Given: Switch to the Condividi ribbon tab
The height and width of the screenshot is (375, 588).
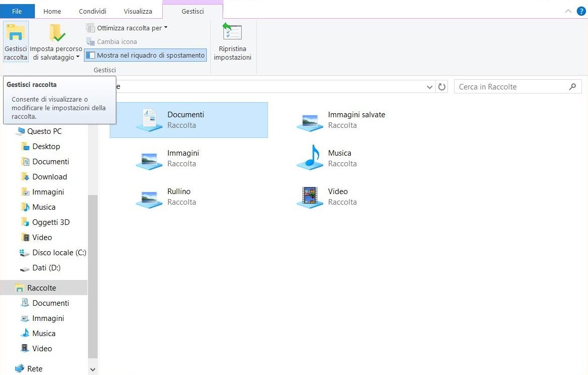Looking at the screenshot, I should (x=93, y=11).
